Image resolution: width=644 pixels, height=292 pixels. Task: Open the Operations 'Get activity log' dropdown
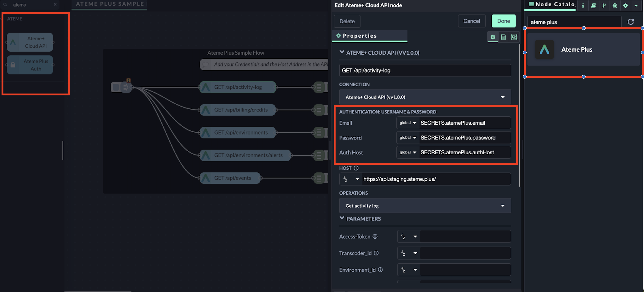(425, 206)
